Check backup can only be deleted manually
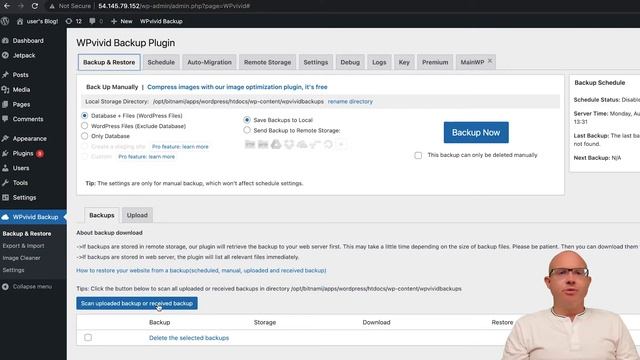The width and height of the screenshot is (640, 360). click(x=418, y=156)
